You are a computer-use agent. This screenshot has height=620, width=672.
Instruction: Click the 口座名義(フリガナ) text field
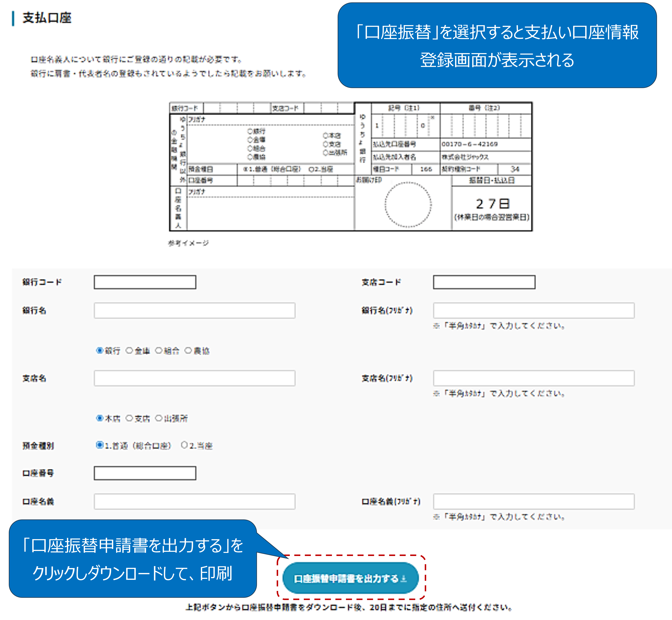(x=534, y=501)
